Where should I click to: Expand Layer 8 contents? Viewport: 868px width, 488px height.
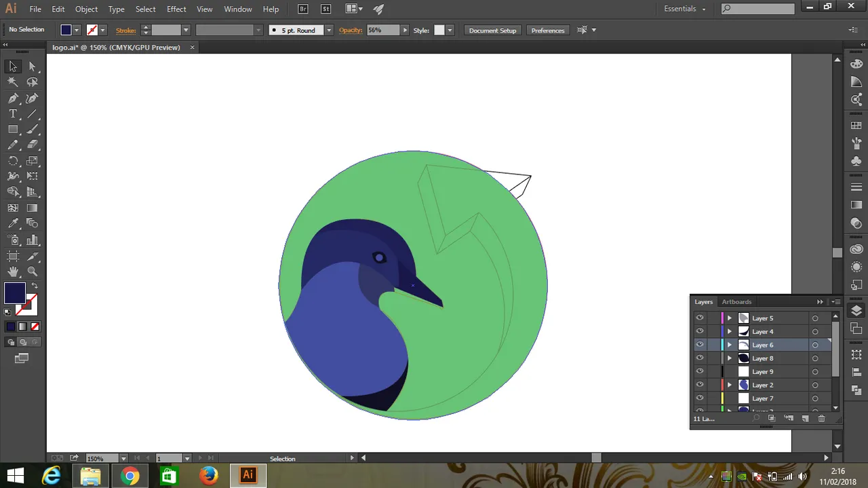(x=730, y=358)
